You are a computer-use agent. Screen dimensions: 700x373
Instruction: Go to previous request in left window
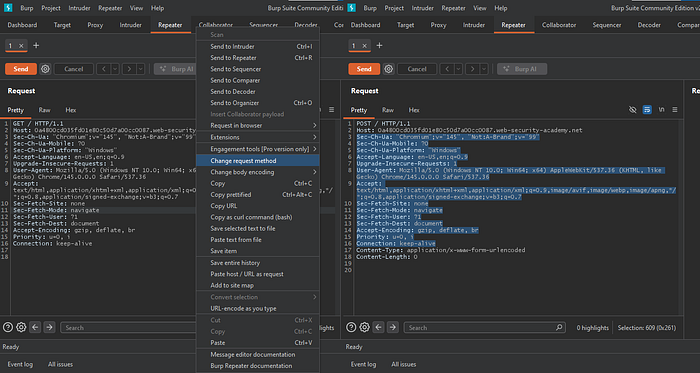coord(104,69)
